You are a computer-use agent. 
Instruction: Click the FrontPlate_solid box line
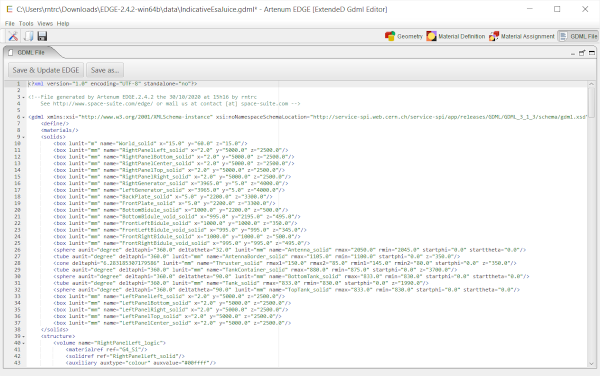tap(164, 203)
